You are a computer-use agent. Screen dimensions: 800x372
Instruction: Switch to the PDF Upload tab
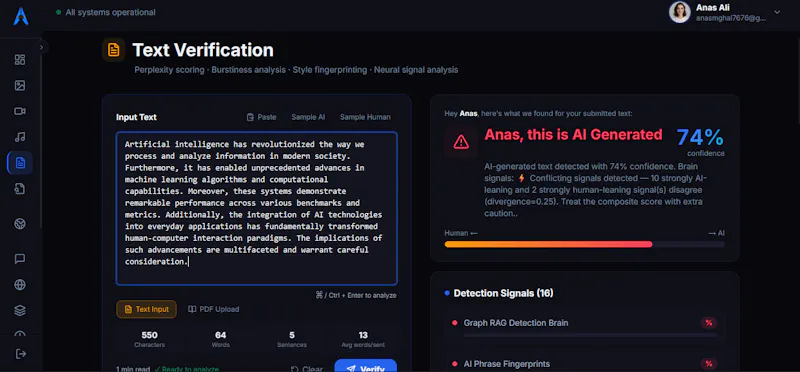pyautogui.click(x=213, y=309)
